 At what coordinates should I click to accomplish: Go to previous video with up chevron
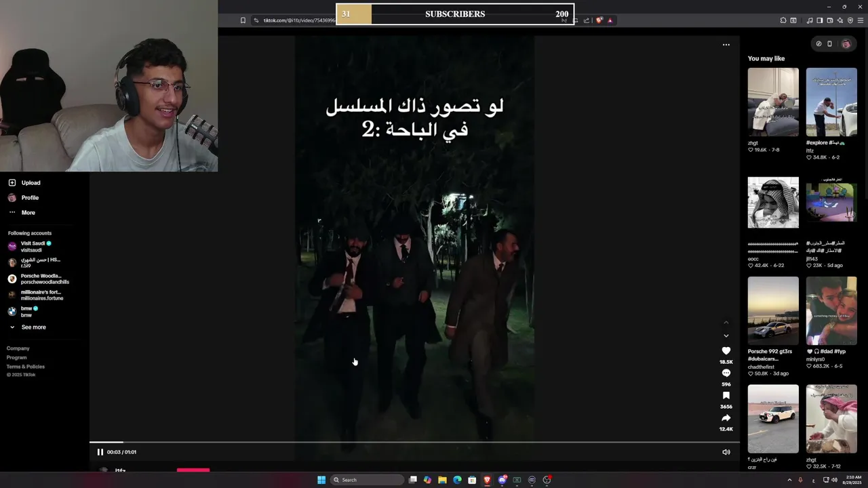726,322
